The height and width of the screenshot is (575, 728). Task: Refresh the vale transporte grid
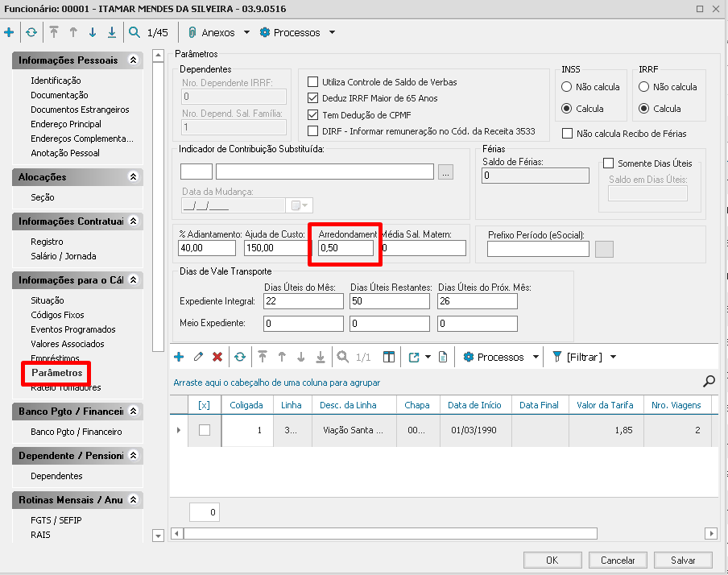tap(240, 357)
